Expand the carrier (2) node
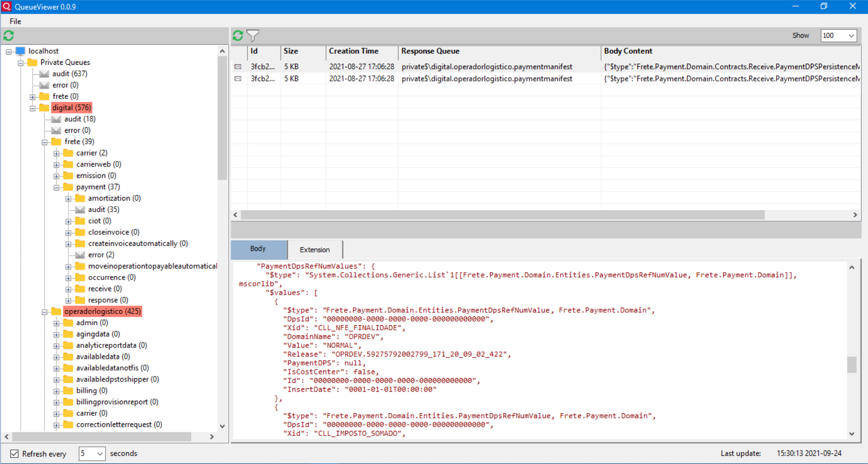The height and width of the screenshot is (464, 868). coord(56,153)
